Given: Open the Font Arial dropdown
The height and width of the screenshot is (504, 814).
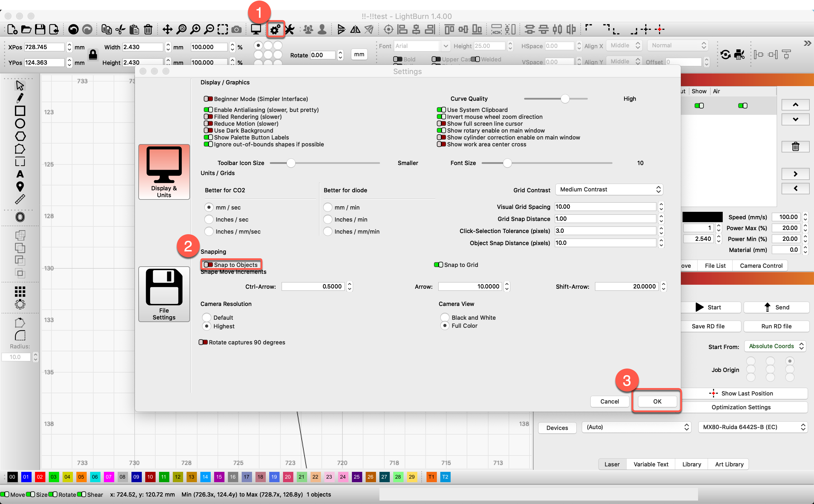Looking at the screenshot, I should tap(422, 46).
